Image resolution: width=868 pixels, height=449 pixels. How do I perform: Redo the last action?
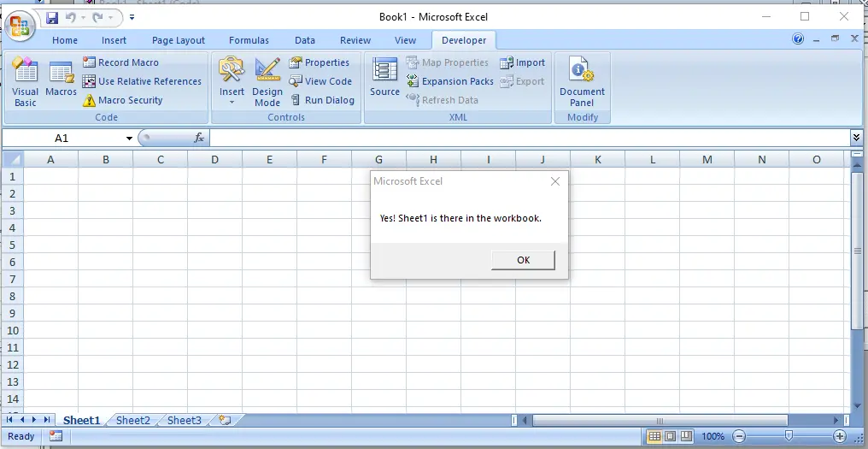98,18
